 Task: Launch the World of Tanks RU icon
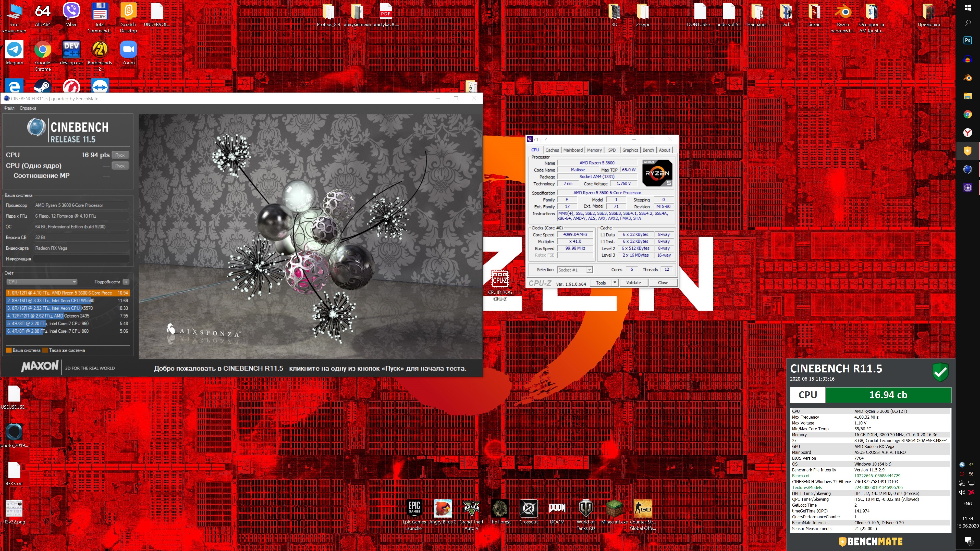coord(585,515)
